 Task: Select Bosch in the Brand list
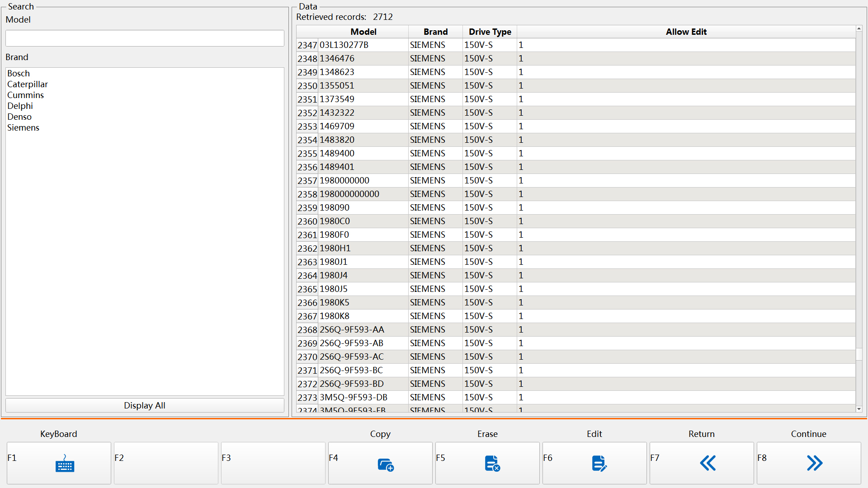click(19, 73)
